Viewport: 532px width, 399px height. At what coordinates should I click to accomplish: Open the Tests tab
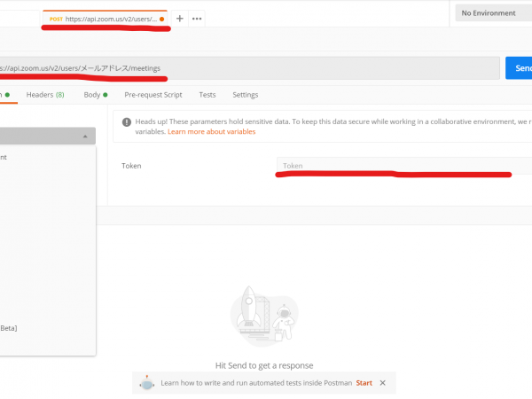point(207,95)
